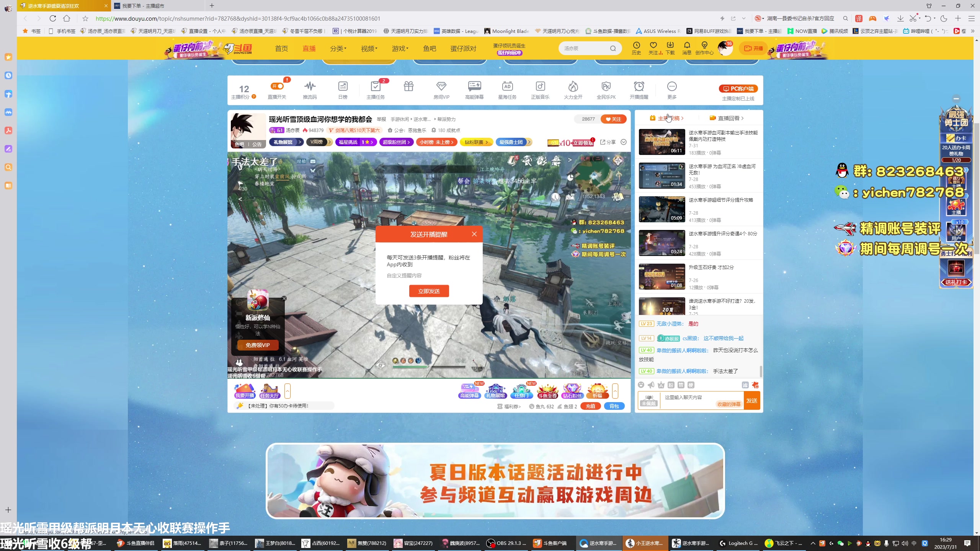Open the 房间VIP diamond icon

[x=441, y=86]
